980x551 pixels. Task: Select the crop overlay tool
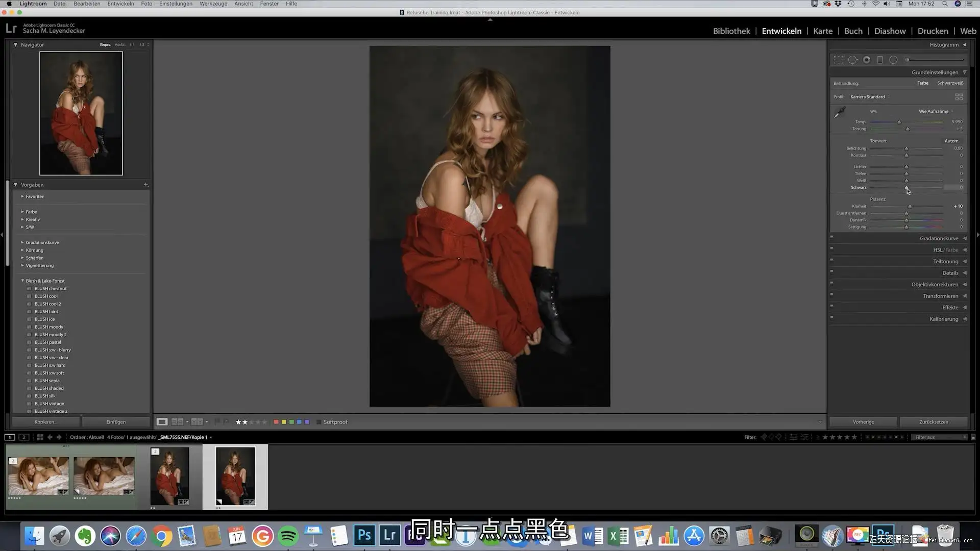pos(839,60)
